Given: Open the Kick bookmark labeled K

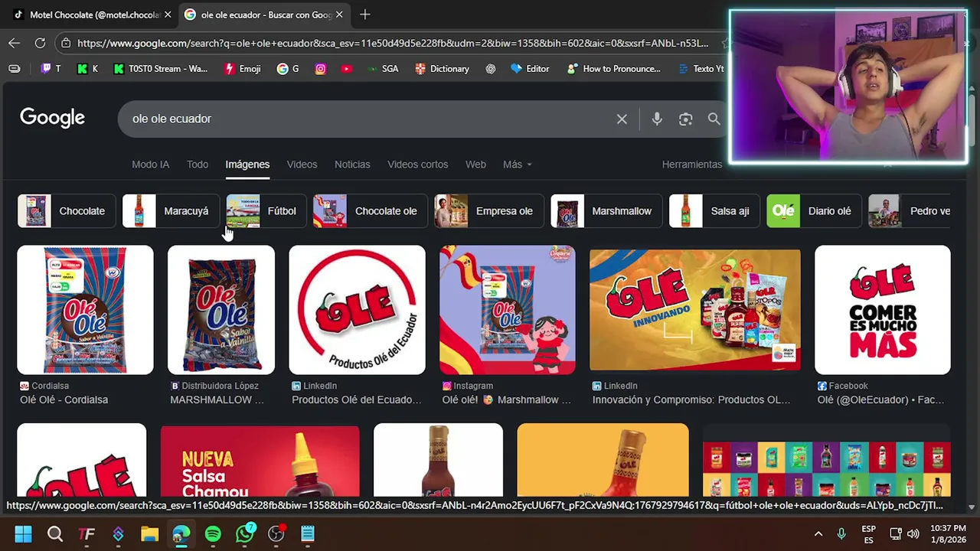Looking at the screenshot, I should [87, 69].
